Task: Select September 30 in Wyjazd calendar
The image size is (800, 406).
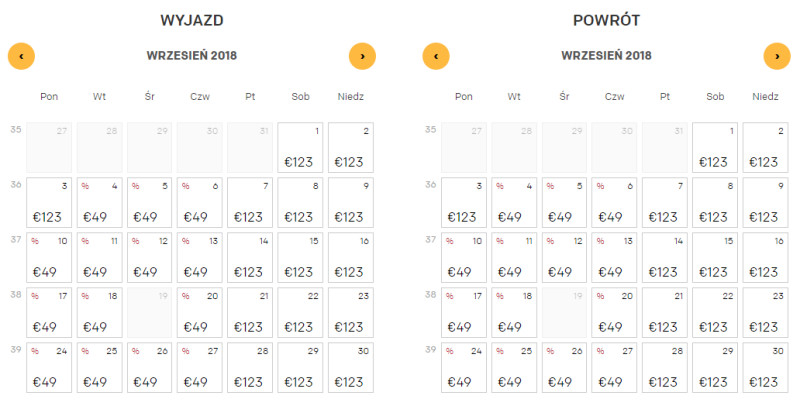Action: click(351, 368)
